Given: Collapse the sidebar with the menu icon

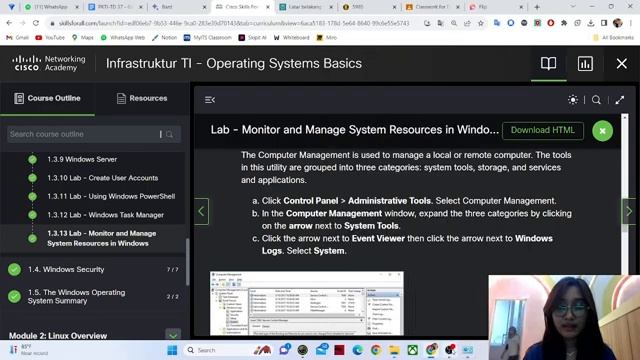Looking at the screenshot, I should click(210, 100).
